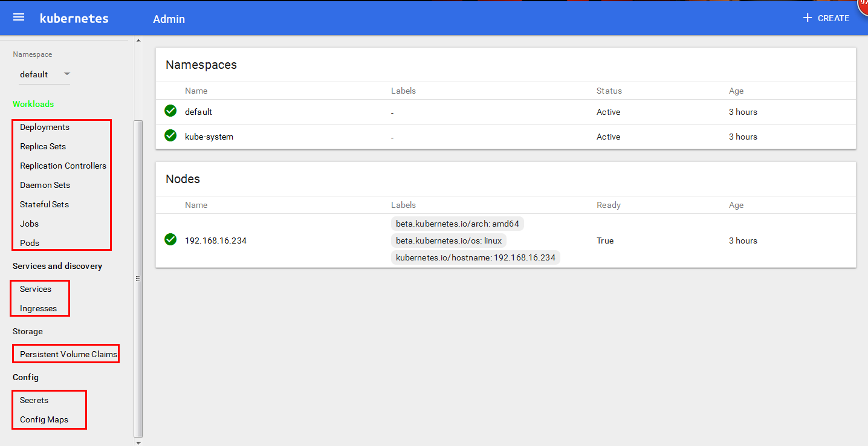Image resolution: width=868 pixels, height=446 pixels.
Task: Click the Nodes card title
Action: 183,179
